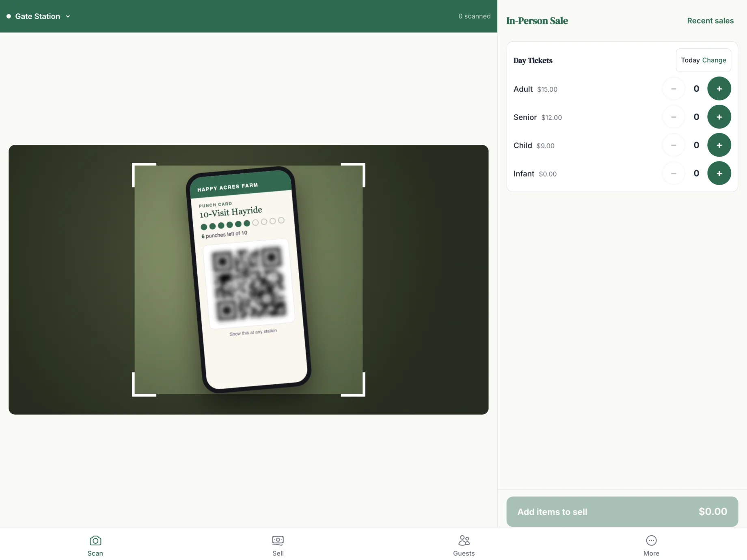Viewport: 747px width, 560px height.
Task: Click the Child $9.00 label
Action: 534,145
